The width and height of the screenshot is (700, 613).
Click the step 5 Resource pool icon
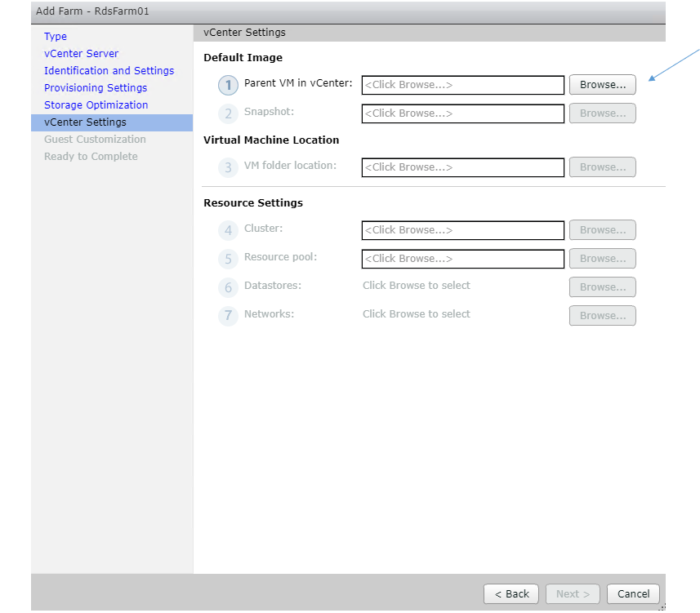pyautogui.click(x=228, y=259)
